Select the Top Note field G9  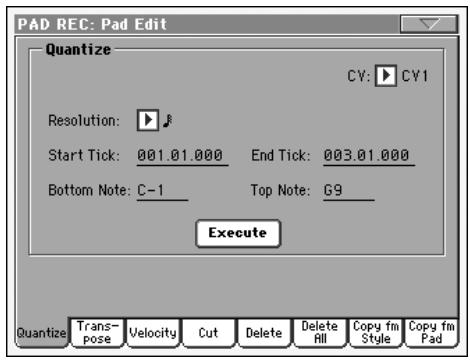click(x=349, y=191)
